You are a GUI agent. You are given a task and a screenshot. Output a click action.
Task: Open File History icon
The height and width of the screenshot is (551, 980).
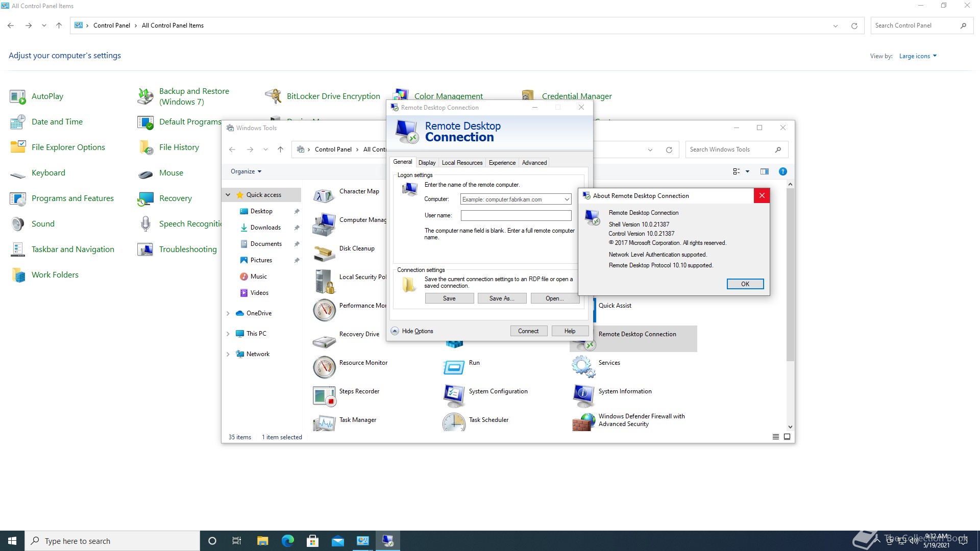[145, 147]
